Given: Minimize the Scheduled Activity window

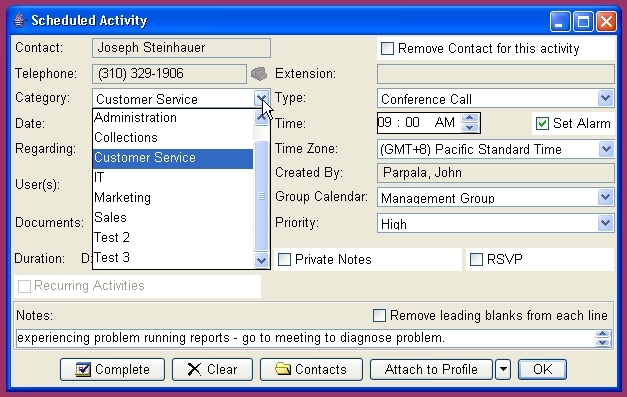Looking at the screenshot, I should [x=559, y=21].
